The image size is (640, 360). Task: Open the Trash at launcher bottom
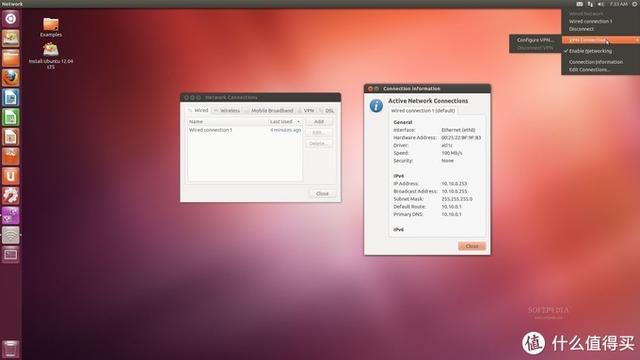[x=11, y=349]
